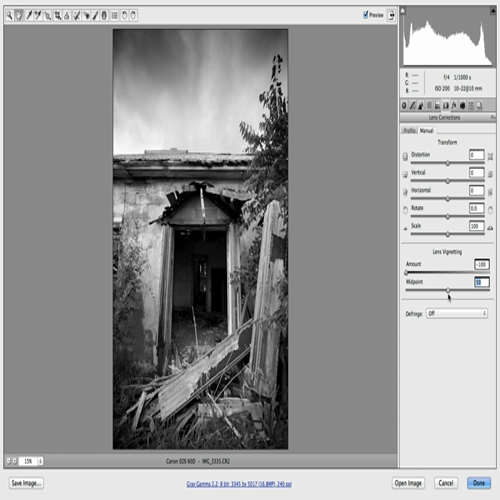Click the Vertical slider handle
Image resolution: width=500 pixels, height=500 pixels.
pos(448,181)
